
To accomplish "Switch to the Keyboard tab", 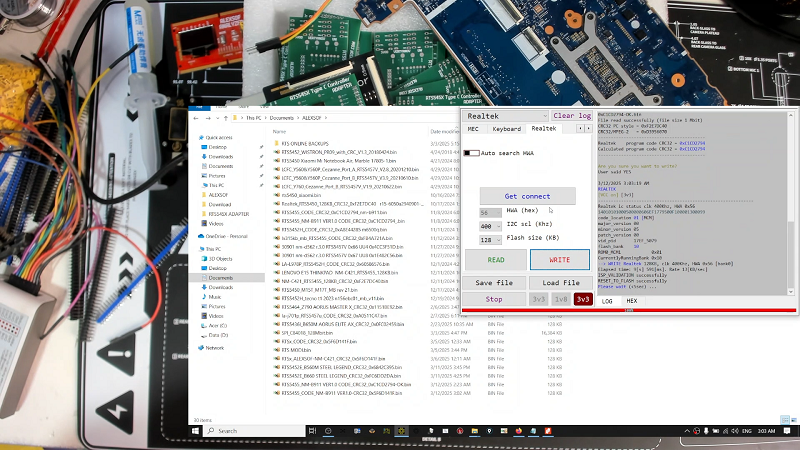I will pyautogui.click(x=506, y=129).
